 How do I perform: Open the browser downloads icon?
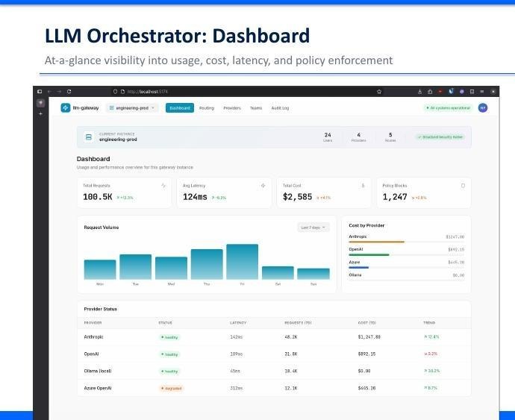click(x=419, y=92)
